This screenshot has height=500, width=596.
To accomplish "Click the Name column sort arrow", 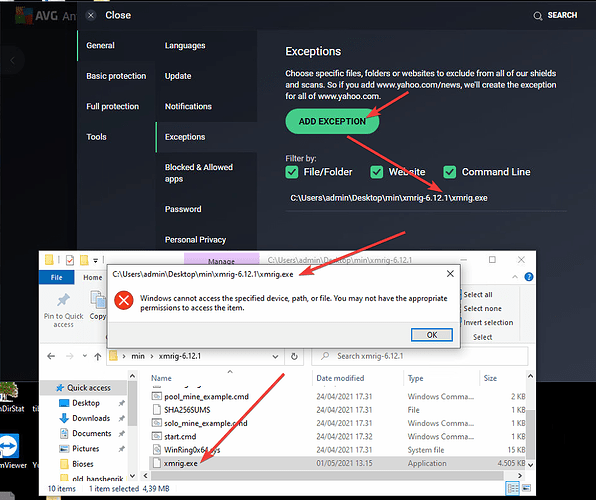I will click(x=230, y=371).
